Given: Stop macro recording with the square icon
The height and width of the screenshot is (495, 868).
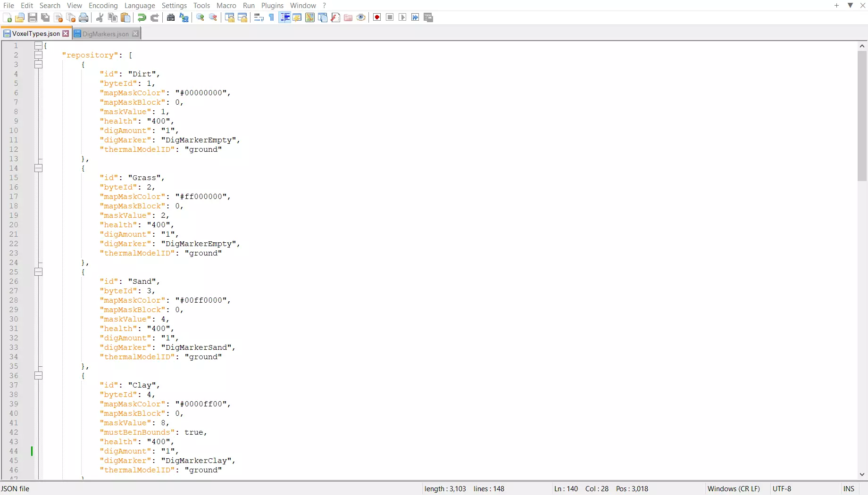Looking at the screenshot, I should [390, 17].
